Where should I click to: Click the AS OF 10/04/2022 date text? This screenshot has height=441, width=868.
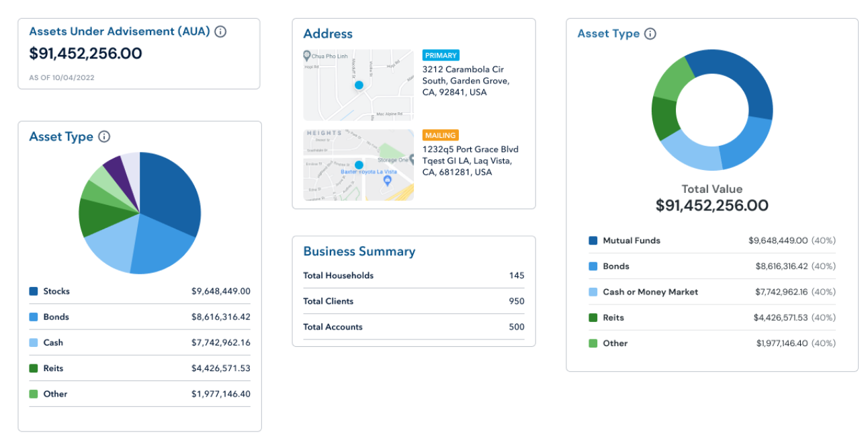click(62, 78)
